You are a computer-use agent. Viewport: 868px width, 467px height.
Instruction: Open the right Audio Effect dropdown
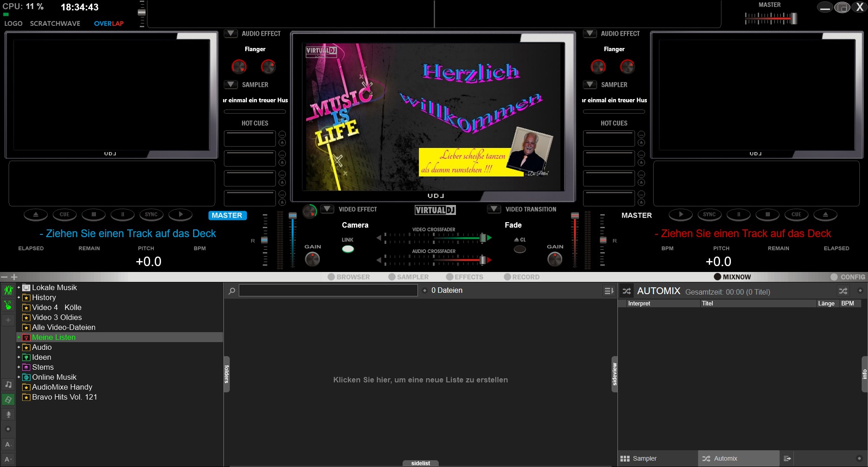tap(590, 33)
